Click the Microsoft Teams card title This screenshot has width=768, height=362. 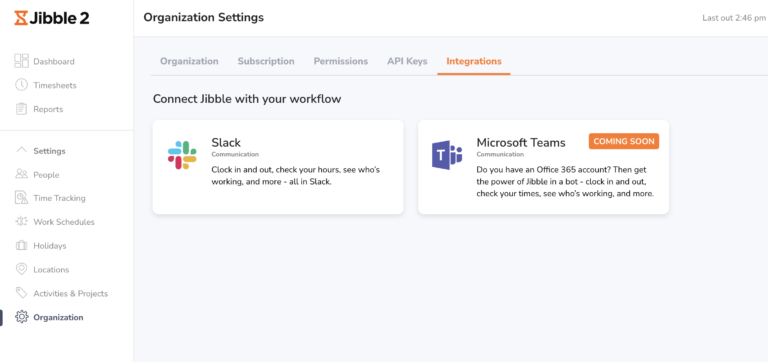(x=521, y=143)
